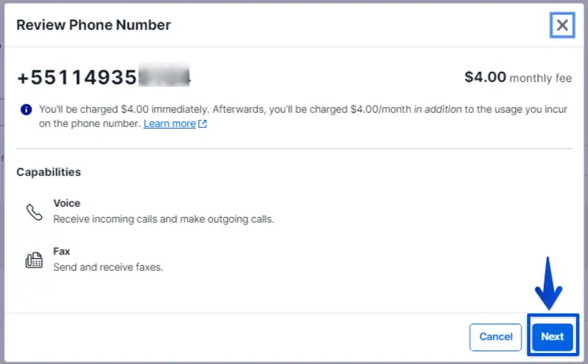Click the monthly fee label
Viewport: 588px width, 364px height.
tap(541, 79)
